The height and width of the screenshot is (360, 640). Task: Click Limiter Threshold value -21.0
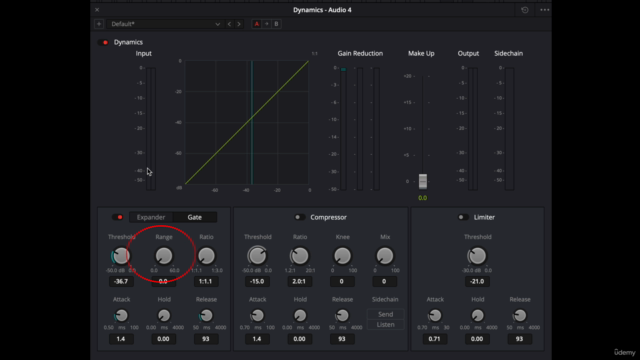[477, 281]
